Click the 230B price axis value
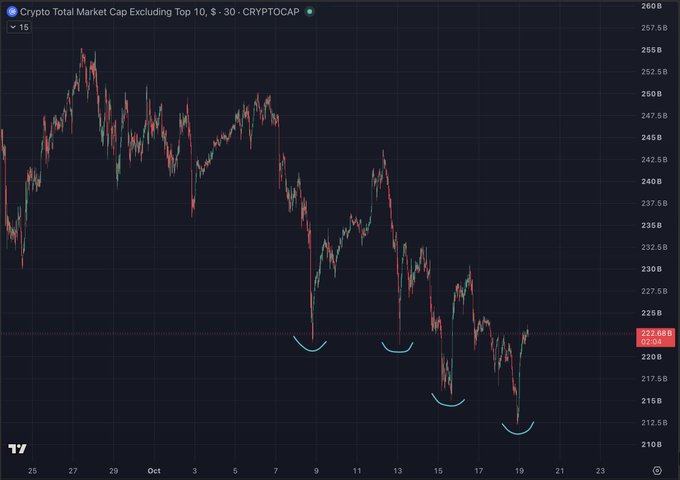Screen dimensions: 680x480 tap(651, 269)
